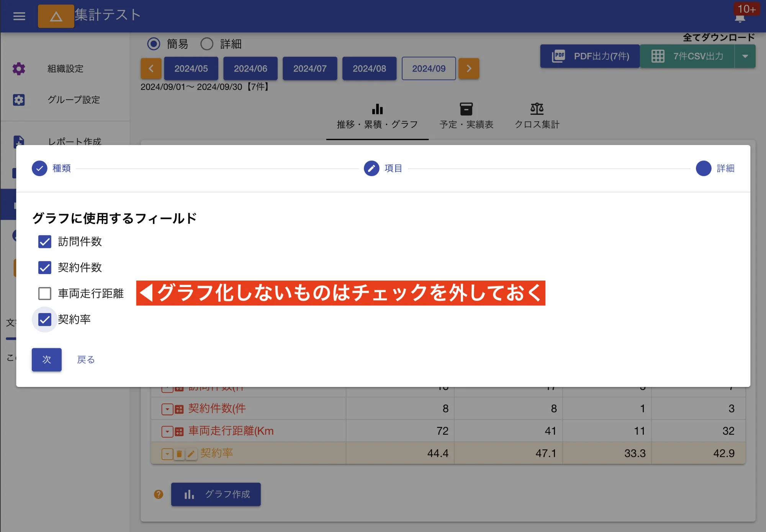Click the 次 button in the dialog
The width and height of the screenshot is (766, 532).
click(x=46, y=360)
